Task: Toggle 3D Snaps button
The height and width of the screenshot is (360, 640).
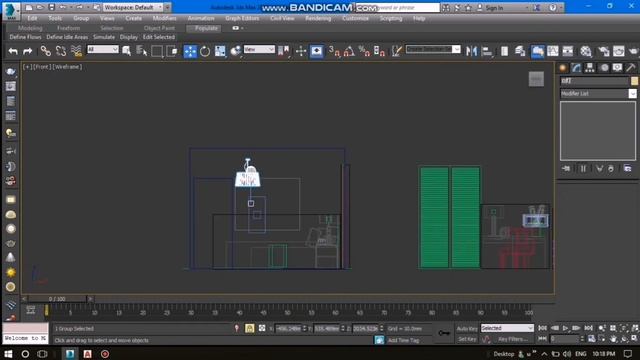Action: coord(334,51)
